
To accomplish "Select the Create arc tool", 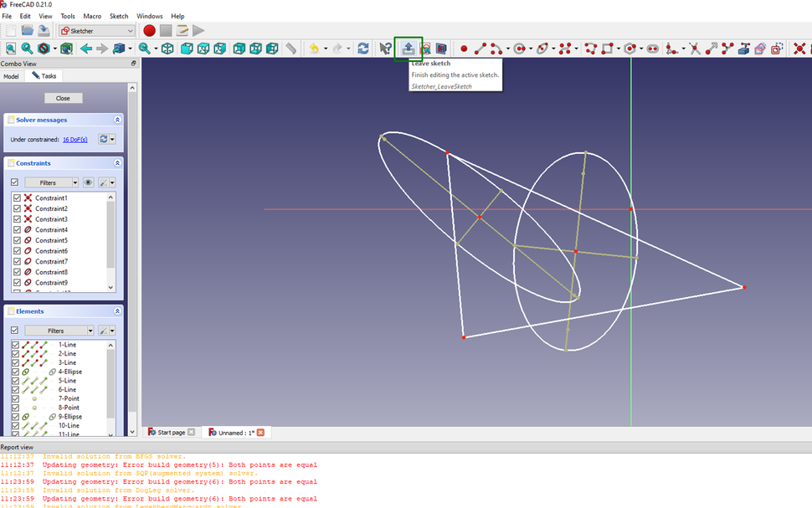I will pyautogui.click(x=496, y=49).
